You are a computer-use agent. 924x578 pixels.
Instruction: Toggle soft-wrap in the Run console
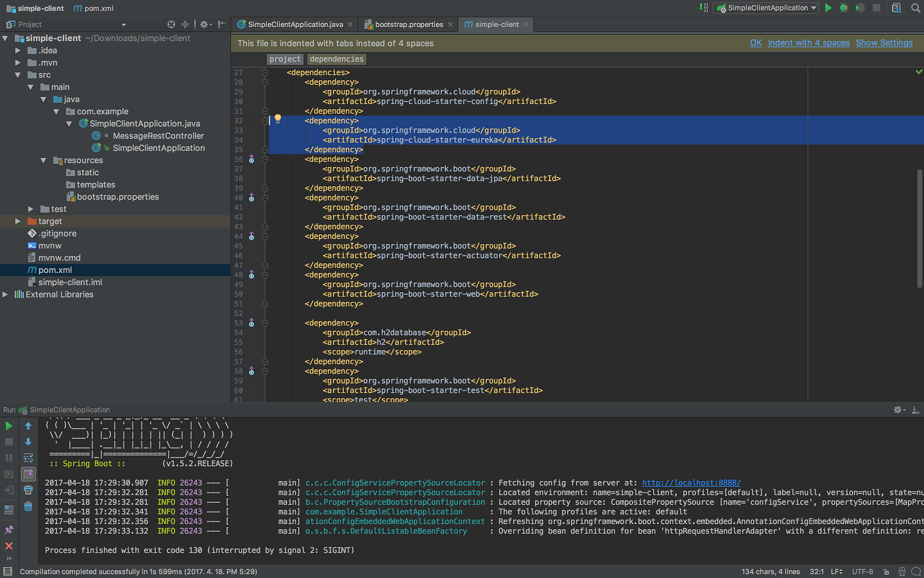point(28,458)
